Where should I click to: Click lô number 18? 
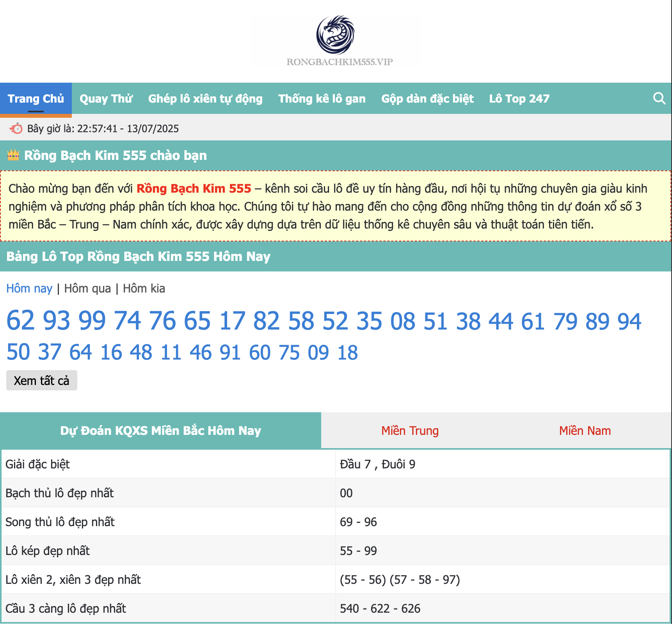tap(348, 352)
